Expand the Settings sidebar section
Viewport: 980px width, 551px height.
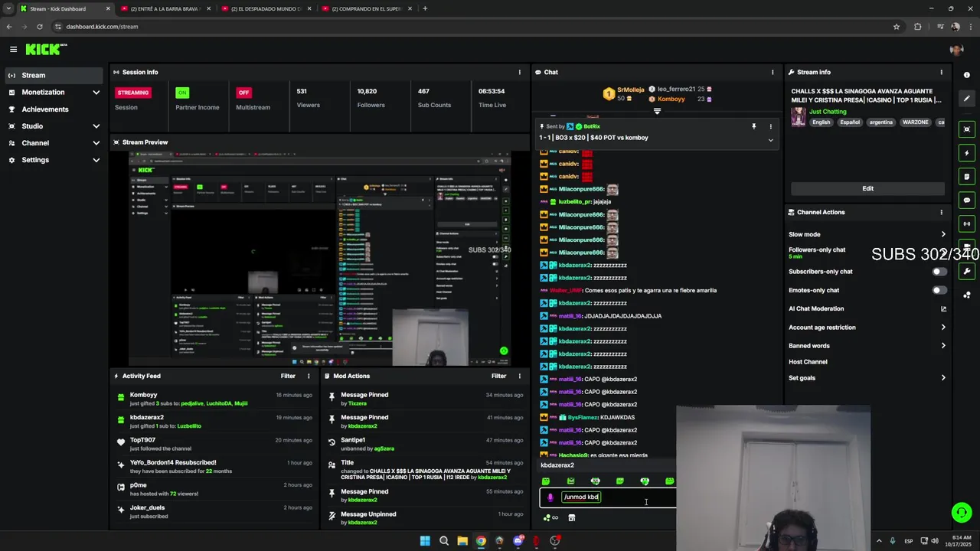point(96,160)
